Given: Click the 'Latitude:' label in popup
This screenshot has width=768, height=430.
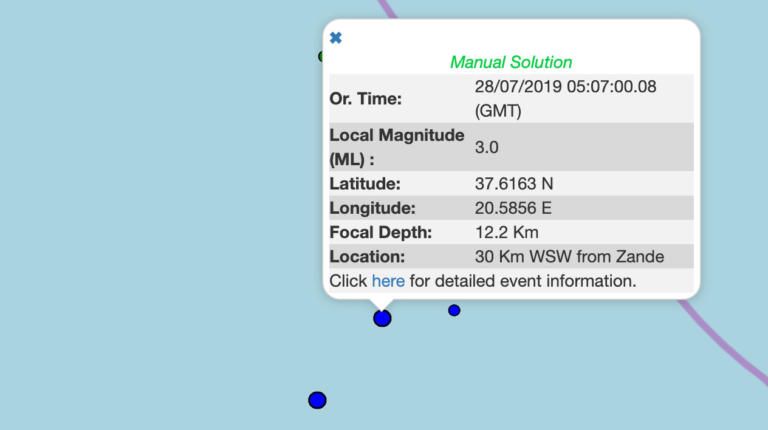Looking at the screenshot, I should (x=364, y=184).
